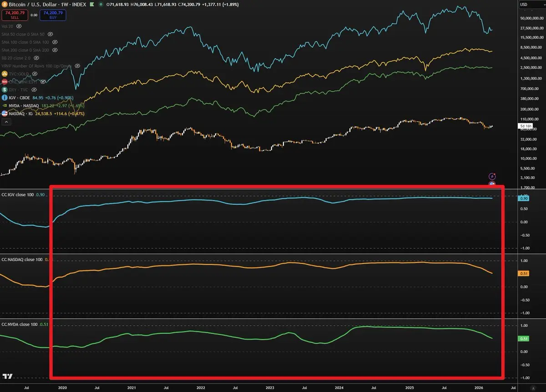The width and height of the screenshot is (546, 392).
Task: Click the NVDA logo icon
Action: point(5,106)
